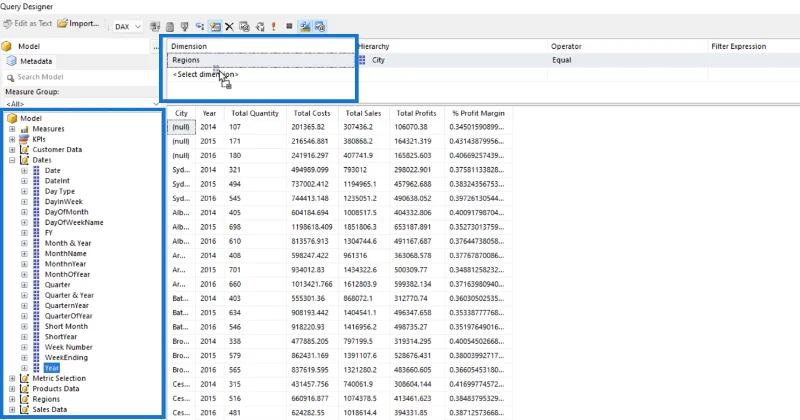Image resolution: width=800 pixels, height=420 pixels.
Task: Click the % Profit Margin column header
Action: [479, 113]
